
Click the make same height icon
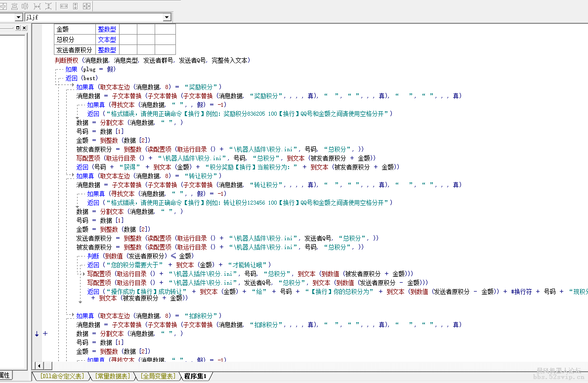pyautogui.click(x=74, y=6)
